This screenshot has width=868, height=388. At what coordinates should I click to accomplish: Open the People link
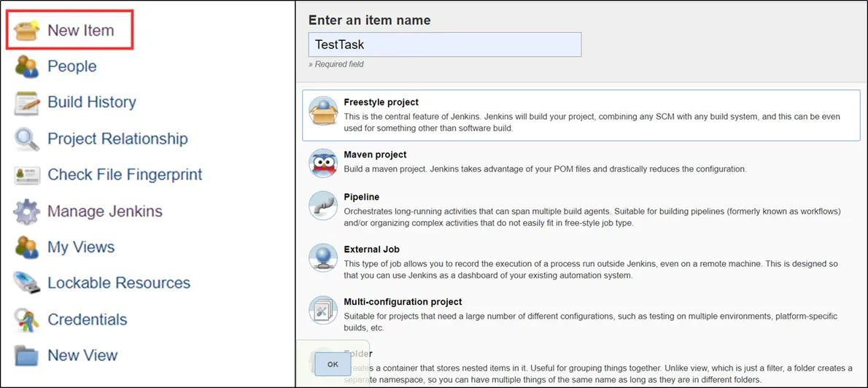[x=72, y=66]
